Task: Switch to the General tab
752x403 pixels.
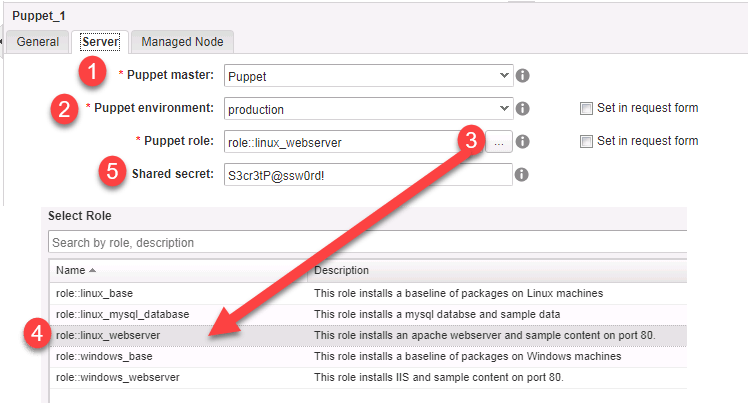Action: [x=38, y=42]
